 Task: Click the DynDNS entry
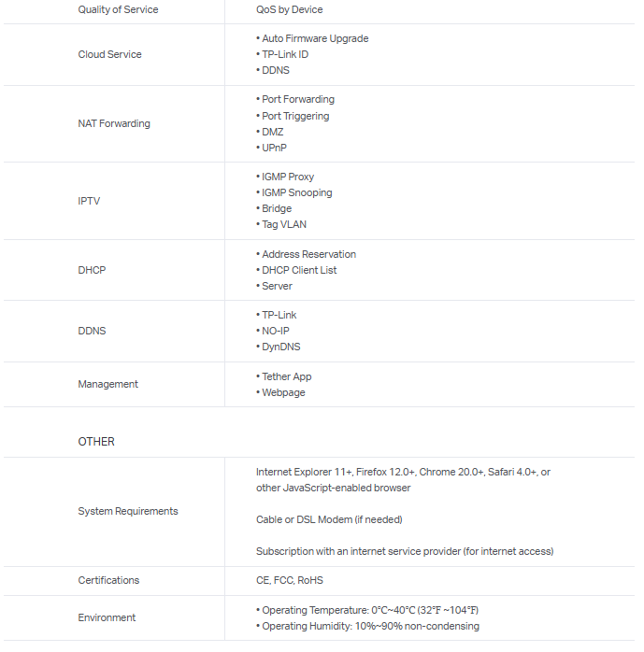280,347
